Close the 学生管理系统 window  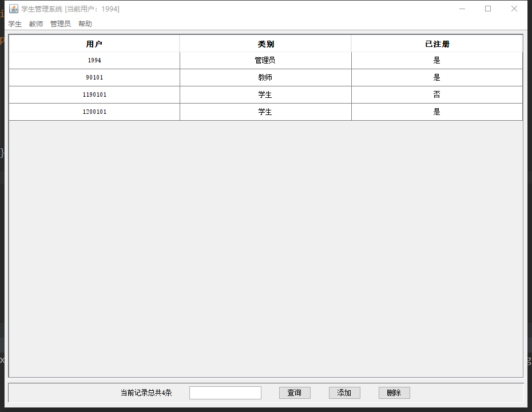click(514, 9)
